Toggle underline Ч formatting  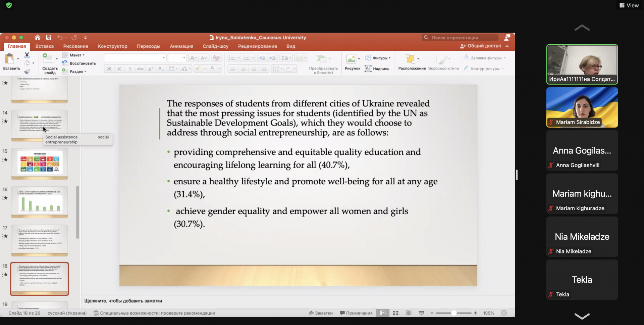tap(130, 69)
